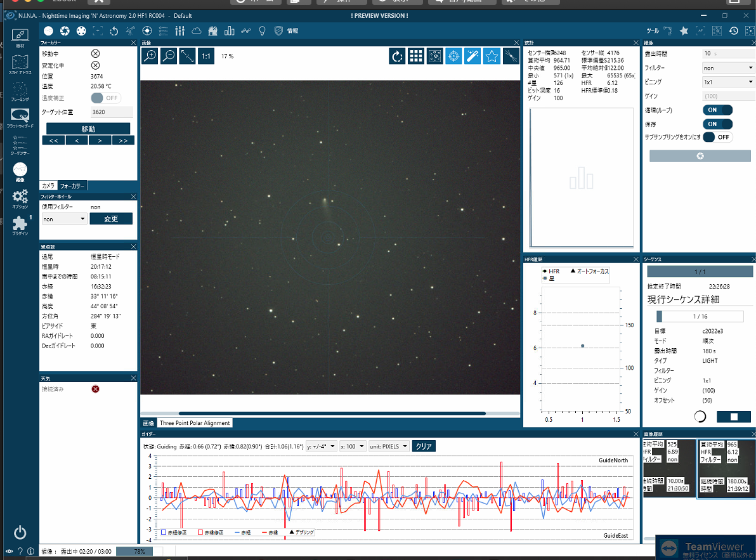Toggle the crosshair bullseye icon in image toolbar
The width and height of the screenshot is (756, 560).
(x=453, y=56)
